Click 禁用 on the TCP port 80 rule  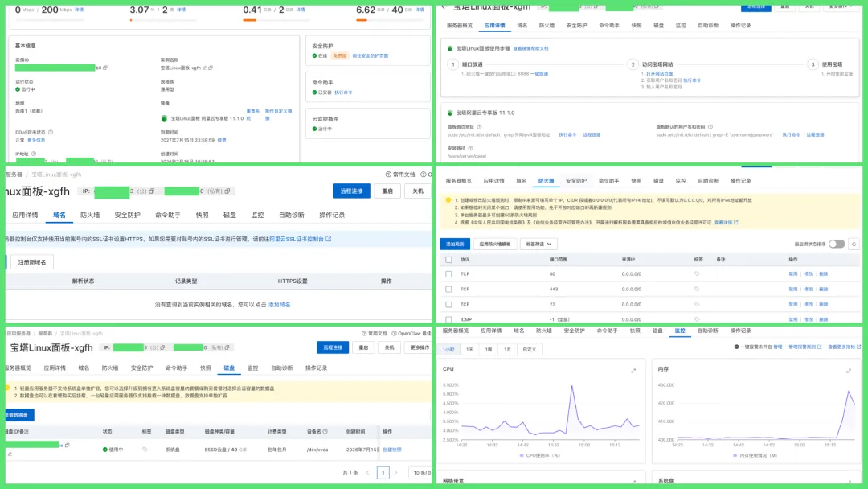click(793, 274)
